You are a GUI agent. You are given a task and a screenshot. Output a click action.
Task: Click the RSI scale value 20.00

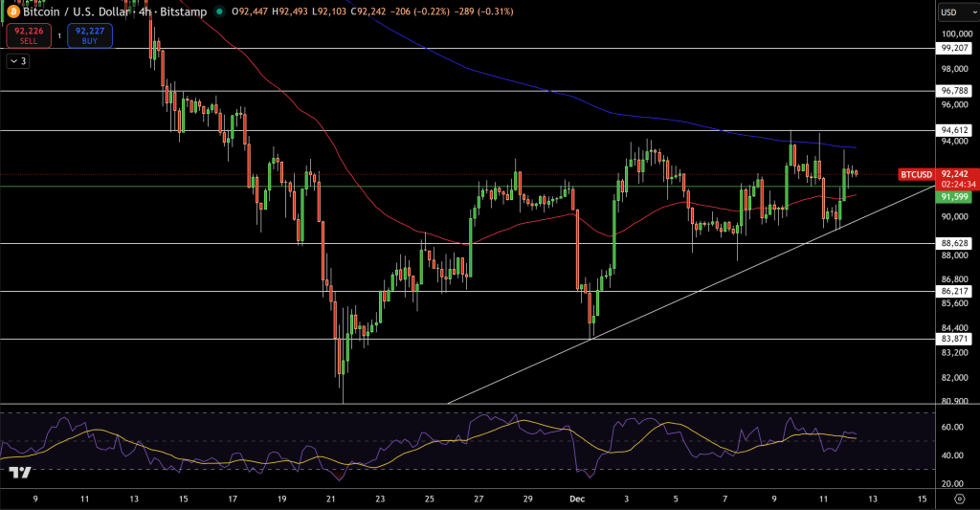(x=952, y=484)
